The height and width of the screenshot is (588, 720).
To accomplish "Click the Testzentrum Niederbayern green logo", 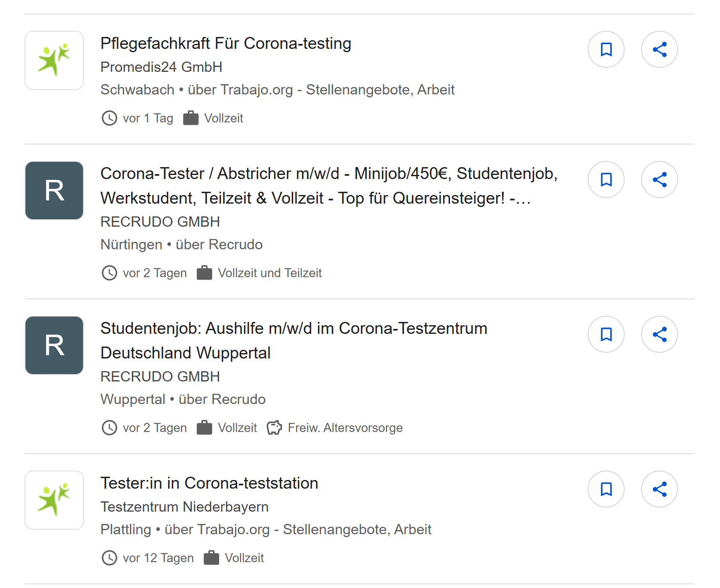I will click(x=54, y=500).
